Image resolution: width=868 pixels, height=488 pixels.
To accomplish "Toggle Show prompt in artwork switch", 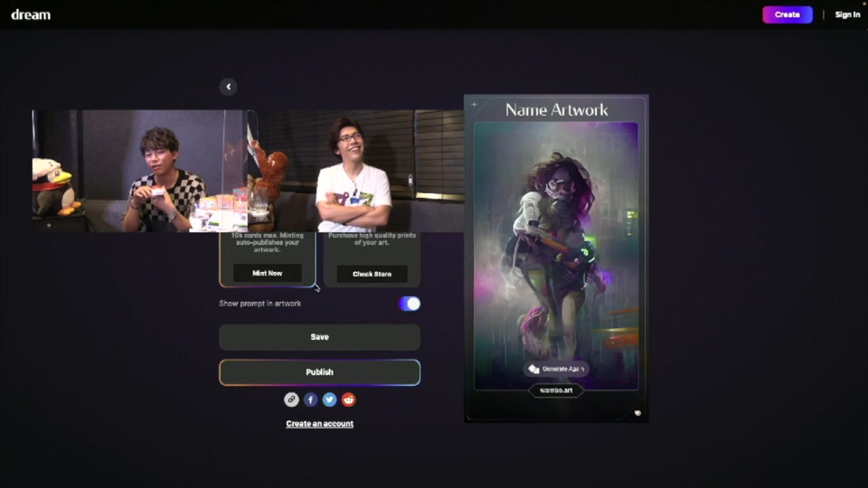I will [x=410, y=304].
